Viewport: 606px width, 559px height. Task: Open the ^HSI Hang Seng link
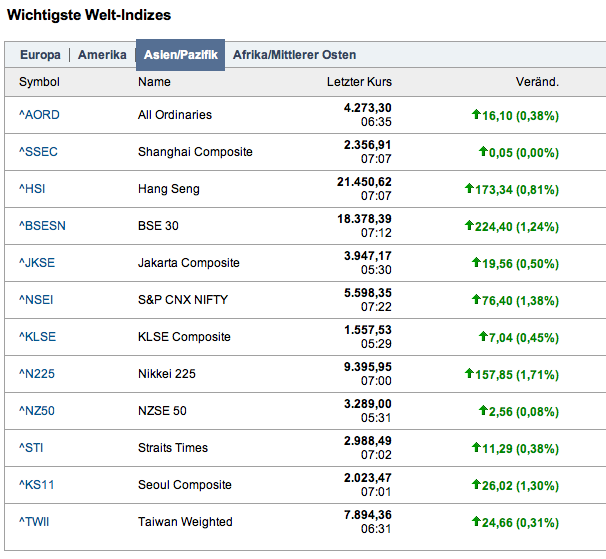[33, 189]
